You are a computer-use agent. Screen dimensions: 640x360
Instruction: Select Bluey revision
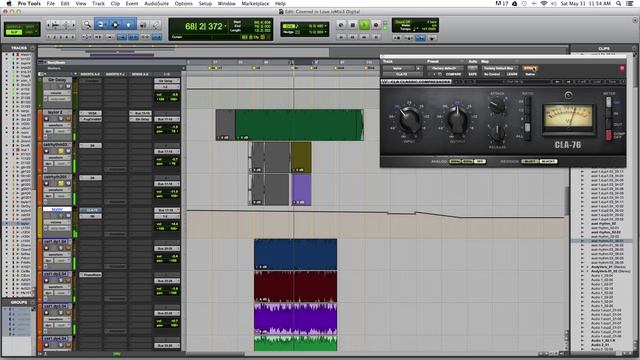coord(530,162)
